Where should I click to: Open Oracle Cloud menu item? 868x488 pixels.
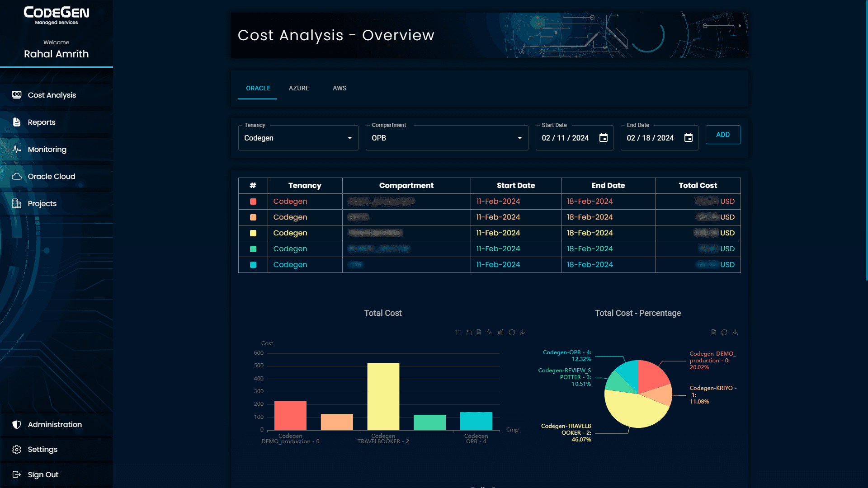(57, 176)
